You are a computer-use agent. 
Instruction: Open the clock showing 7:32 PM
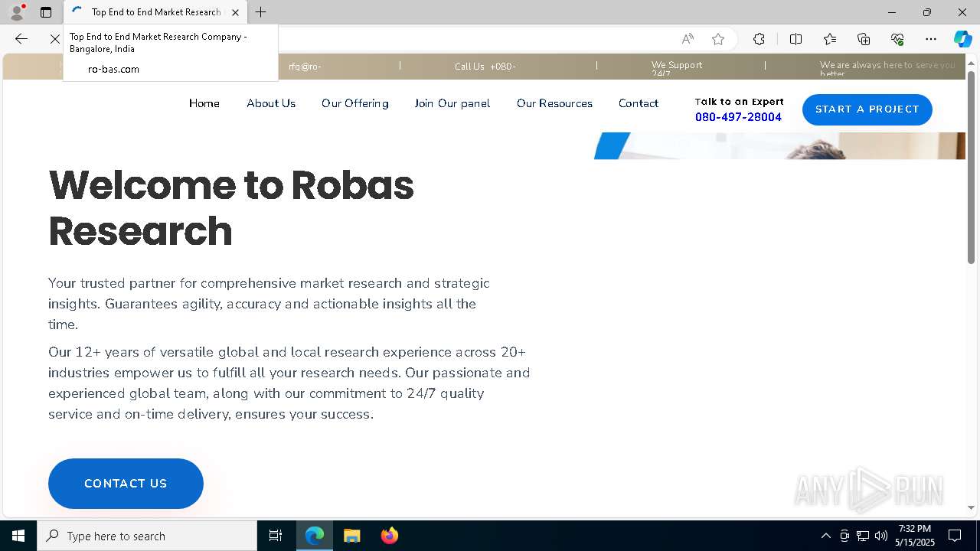[915, 536]
